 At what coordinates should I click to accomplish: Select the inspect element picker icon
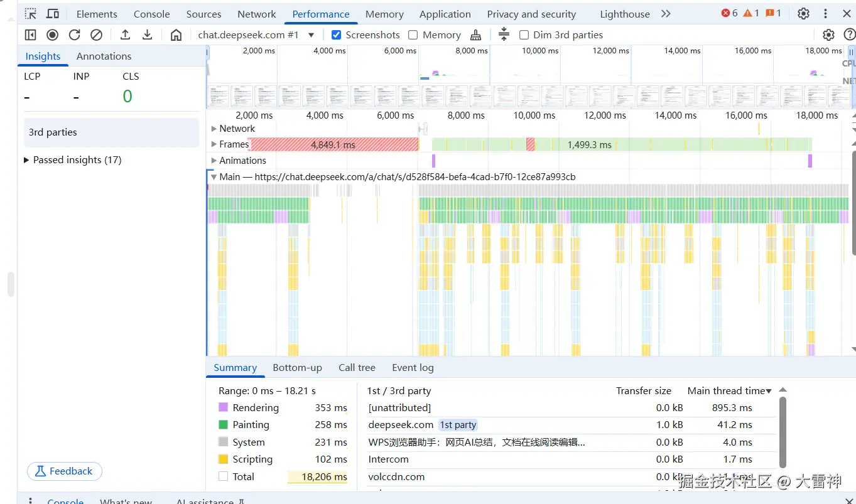31,14
